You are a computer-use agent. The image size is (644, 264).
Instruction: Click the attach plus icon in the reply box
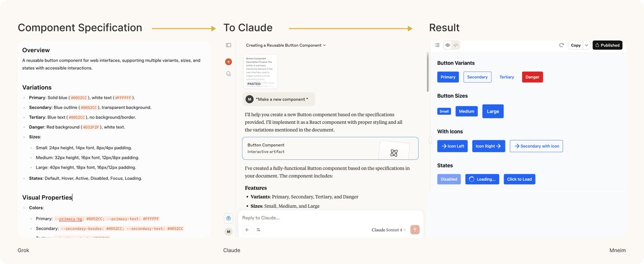click(247, 230)
